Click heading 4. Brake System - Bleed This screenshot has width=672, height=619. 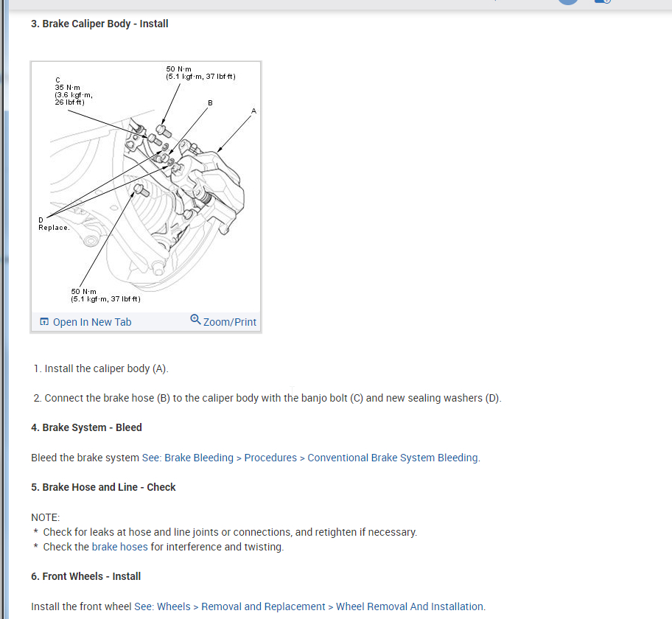(x=86, y=427)
